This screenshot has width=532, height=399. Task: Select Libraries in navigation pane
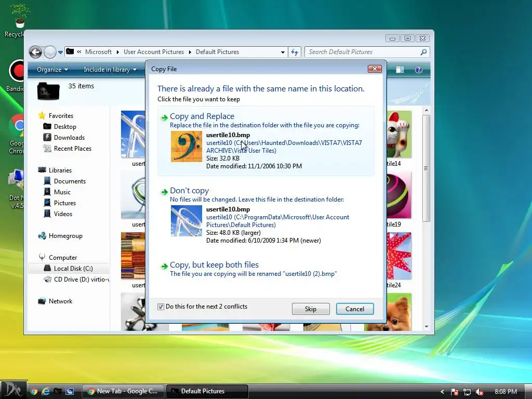pyautogui.click(x=60, y=170)
